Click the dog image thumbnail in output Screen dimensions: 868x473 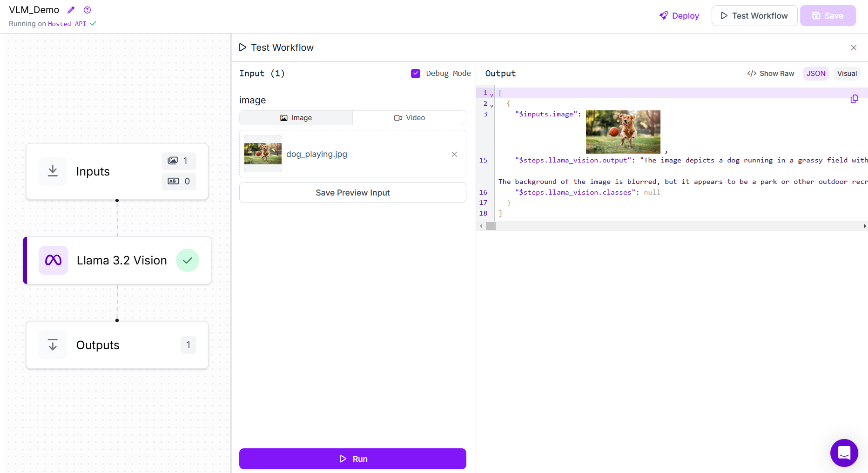click(x=623, y=132)
